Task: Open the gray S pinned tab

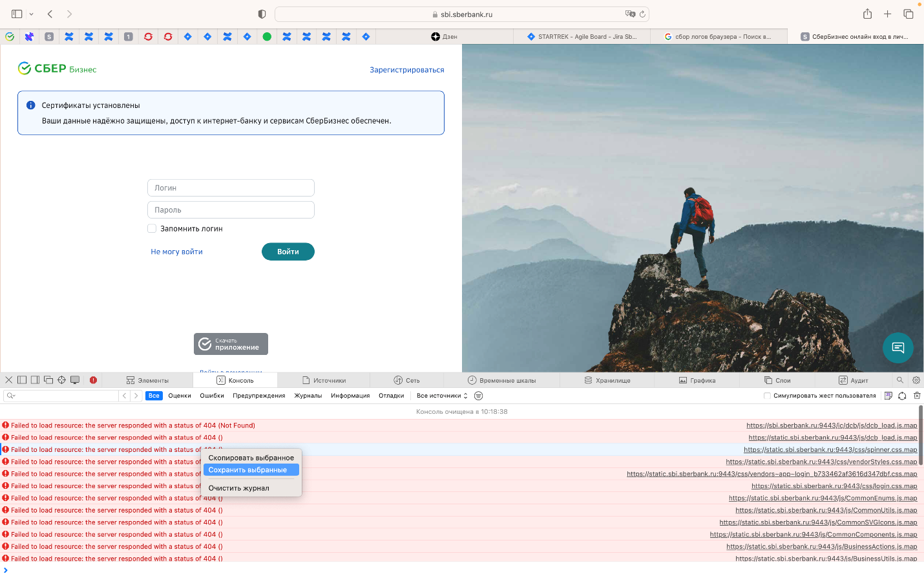Action: point(49,37)
